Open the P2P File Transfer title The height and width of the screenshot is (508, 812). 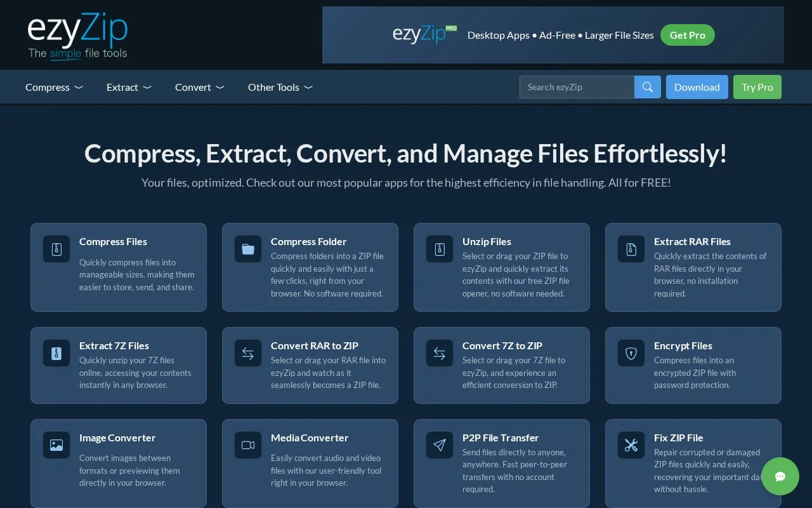[501, 438]
